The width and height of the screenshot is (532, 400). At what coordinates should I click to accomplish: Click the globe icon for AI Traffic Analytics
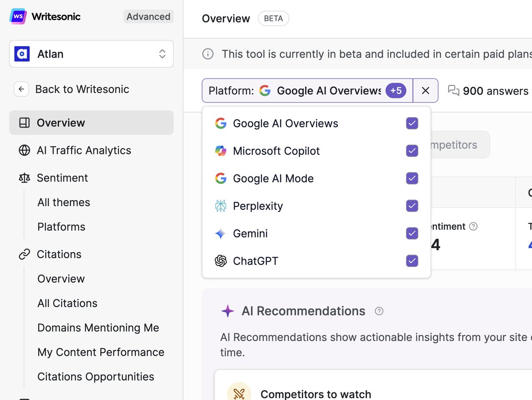(x=24, y=150)
